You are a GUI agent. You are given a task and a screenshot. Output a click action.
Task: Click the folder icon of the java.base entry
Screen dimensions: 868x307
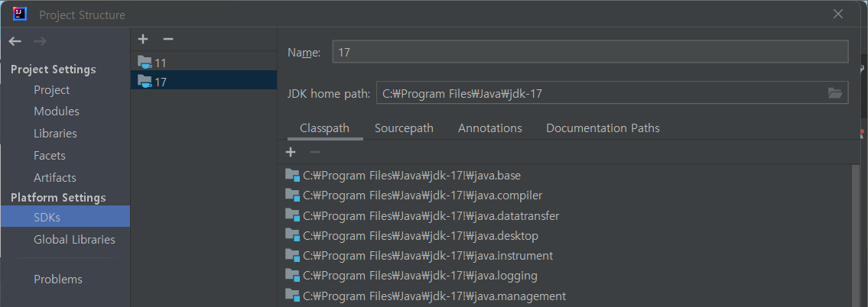pyautogui.click(x=291, y=175)
